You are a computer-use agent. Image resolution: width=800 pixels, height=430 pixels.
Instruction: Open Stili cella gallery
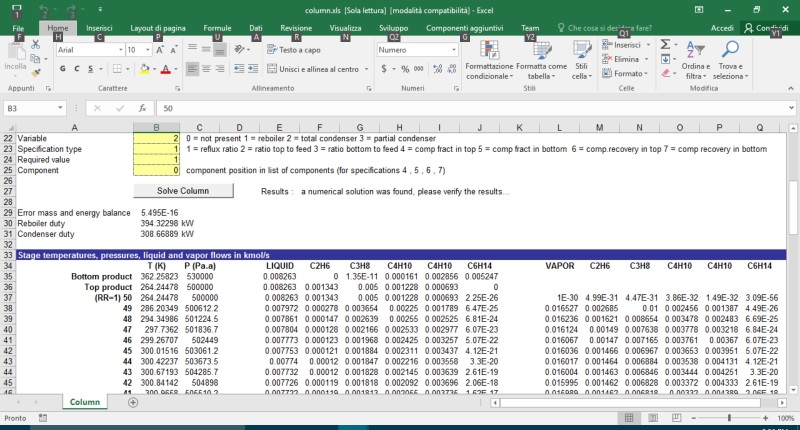pyautogui.click(x=582, y=60)
